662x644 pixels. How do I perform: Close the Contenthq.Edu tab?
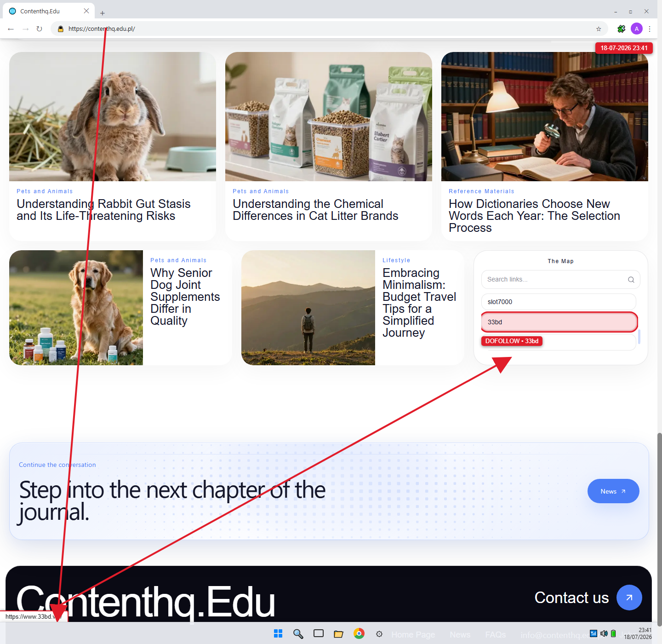86,11
